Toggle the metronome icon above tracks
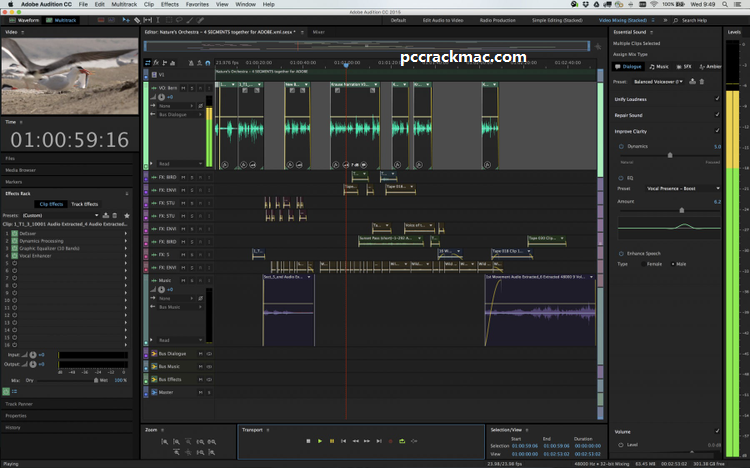Viewport: 750px width, 468px height. [191, 63]
